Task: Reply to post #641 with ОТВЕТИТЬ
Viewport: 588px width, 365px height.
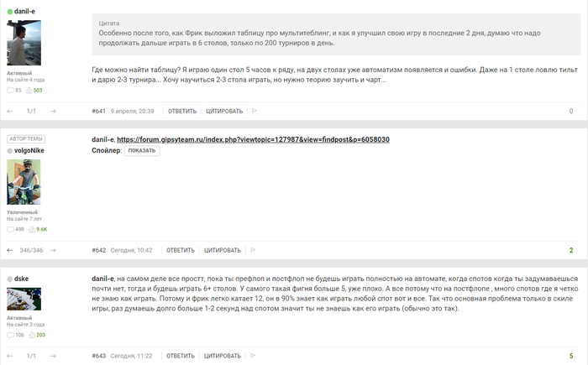Action: tap(182, 112)
